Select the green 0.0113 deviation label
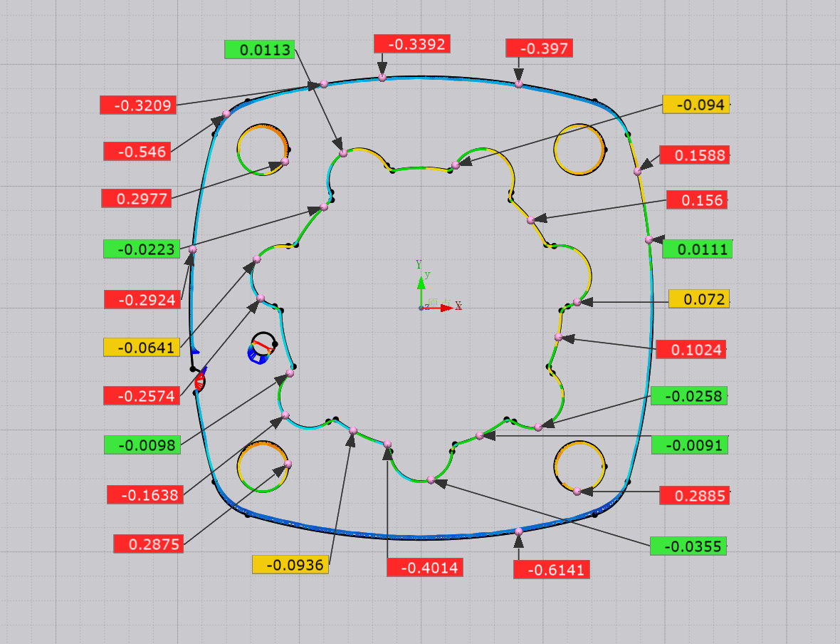Image resolution: width=840 pixels, height=644 pixels. pyautogui.click(x=259, y=49)
